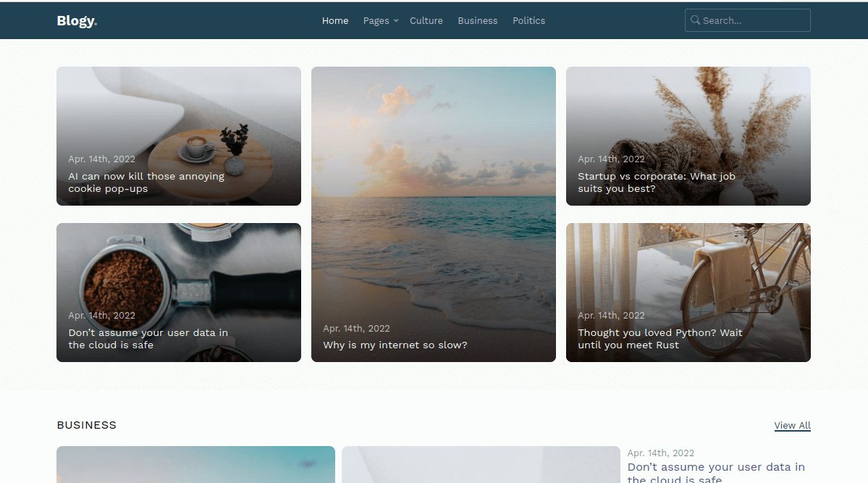Click the search magnifier icon
Viewport: 868px width, 483px height.
click(694, 20)
